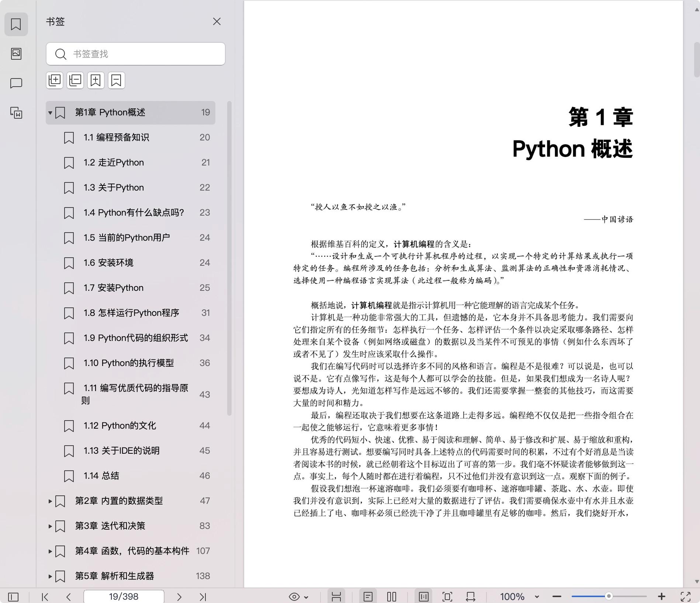Image resolution: width=700 pixels, height=603 pixels.
Task: Zoom in with plus button
Action: point(662,597)
